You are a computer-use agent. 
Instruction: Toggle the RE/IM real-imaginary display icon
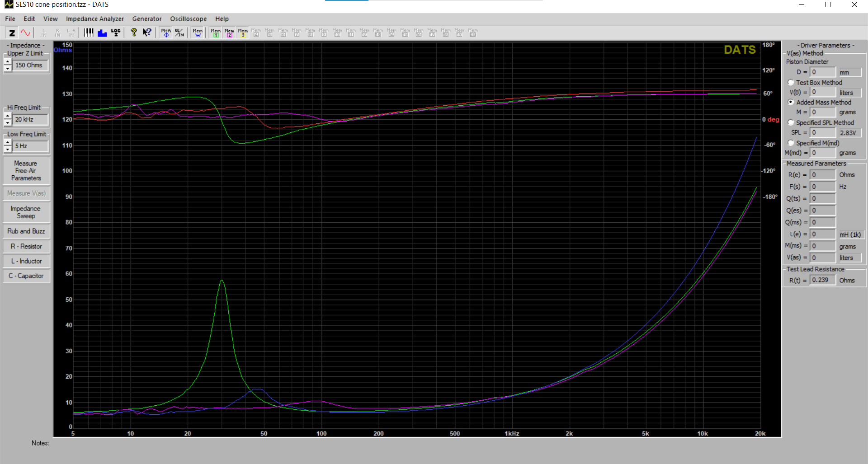pos(179,33)
